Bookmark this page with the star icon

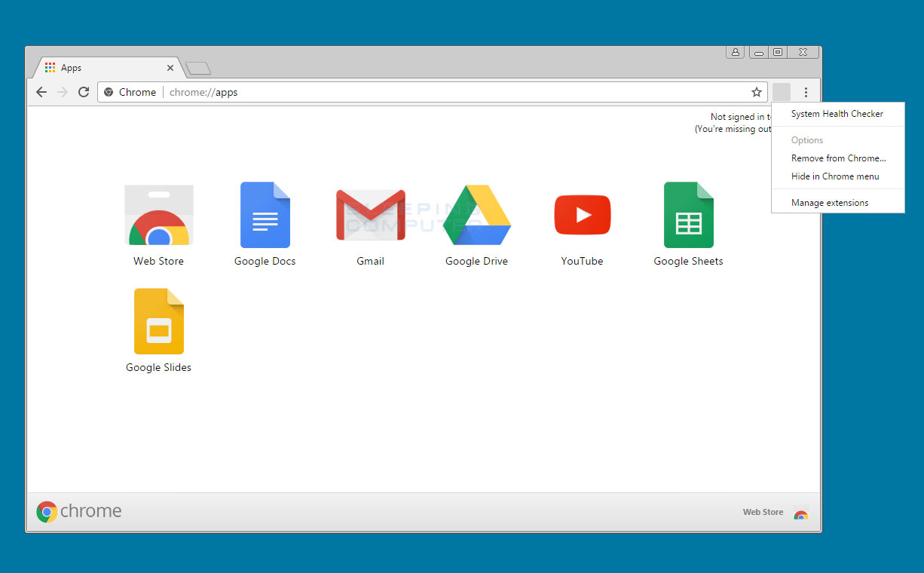757,92
